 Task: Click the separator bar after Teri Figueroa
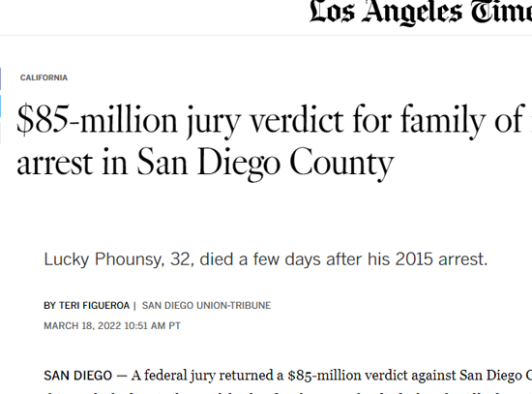(134, 306)
